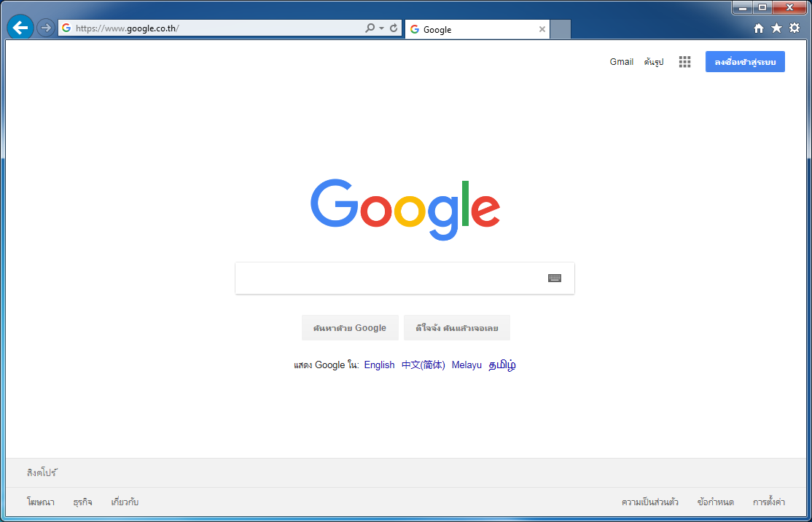Open the การตั้งค่า settings footer link
The image size is (812, 522).
(769, 502)
